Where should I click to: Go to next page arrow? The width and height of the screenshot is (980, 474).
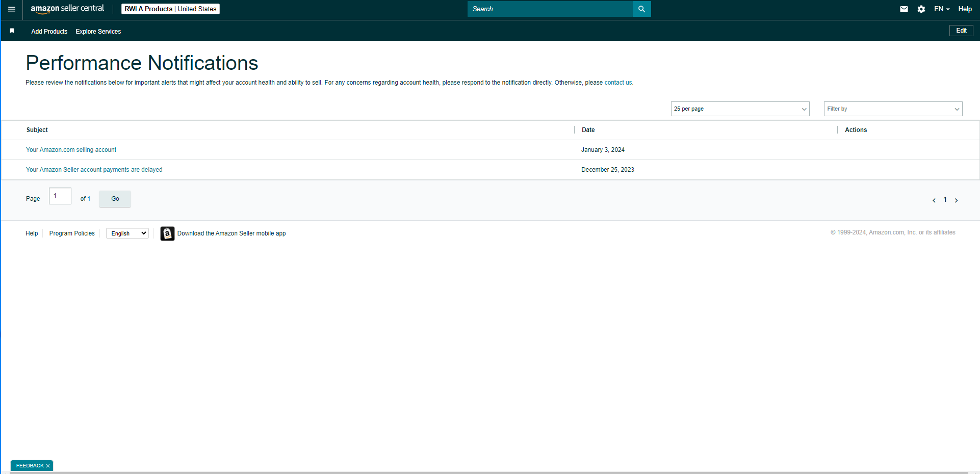pyautogui.click(x=956, y=200)
